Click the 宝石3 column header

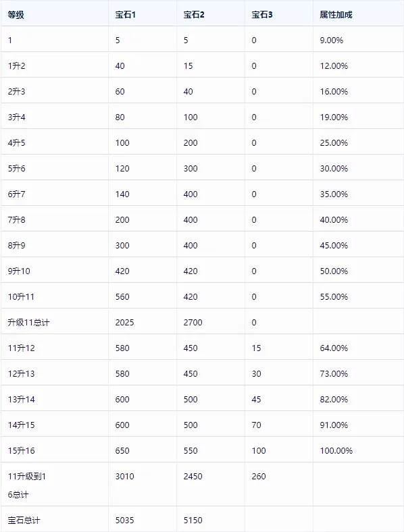pos(262,15)
